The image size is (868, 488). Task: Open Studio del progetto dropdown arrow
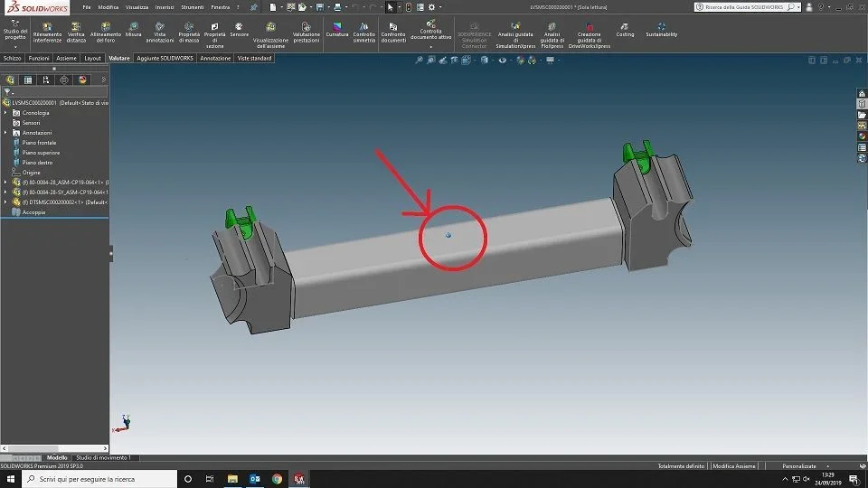pyautogui.click(x=15, y=47)
